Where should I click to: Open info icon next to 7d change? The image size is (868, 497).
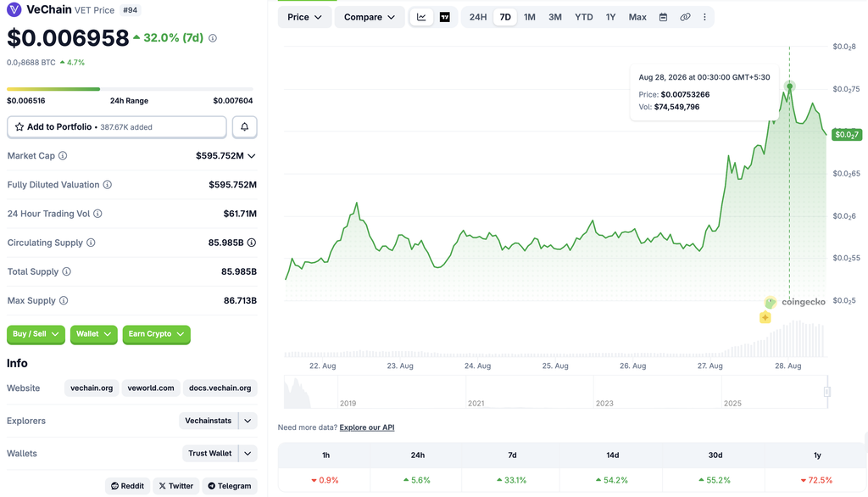pos(213,38)
